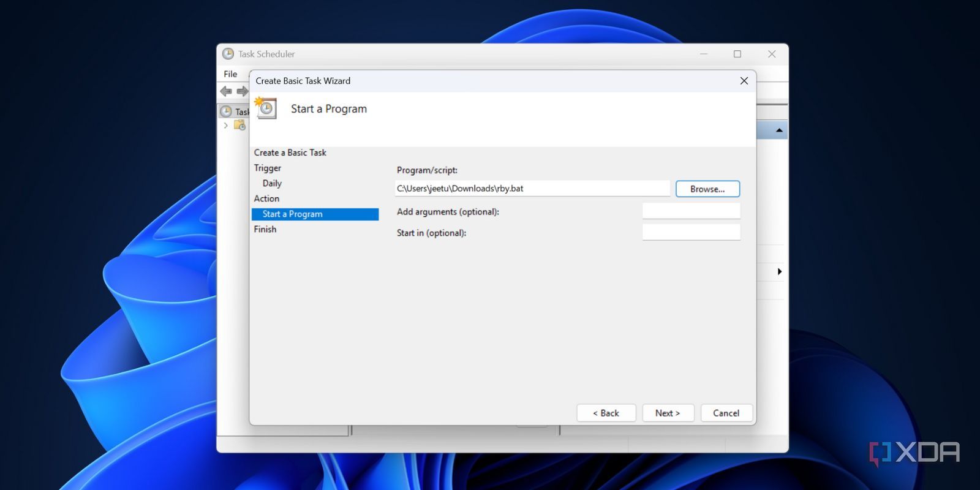Focus the Add arguments (optional) field
Viewport: 980px width, 490px height.
[692, 211]
